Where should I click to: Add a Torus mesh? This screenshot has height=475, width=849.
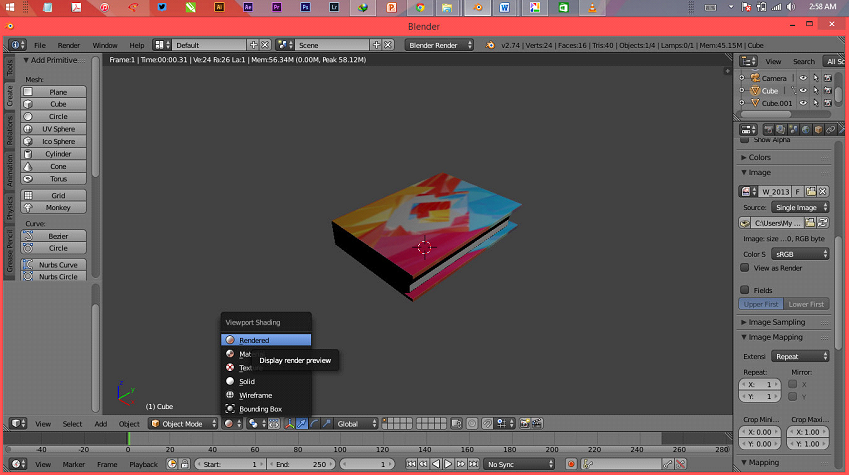(x=54, y=179)
